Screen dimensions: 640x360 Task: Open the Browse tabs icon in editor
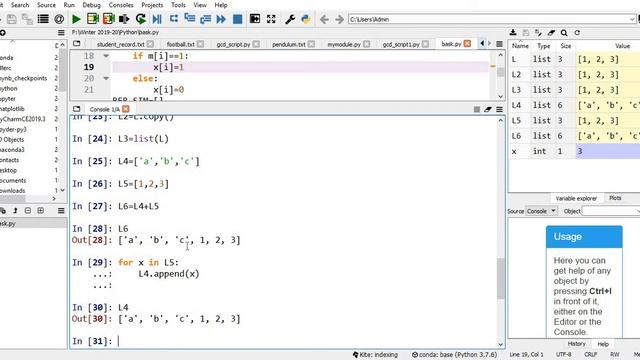point(76,44)
